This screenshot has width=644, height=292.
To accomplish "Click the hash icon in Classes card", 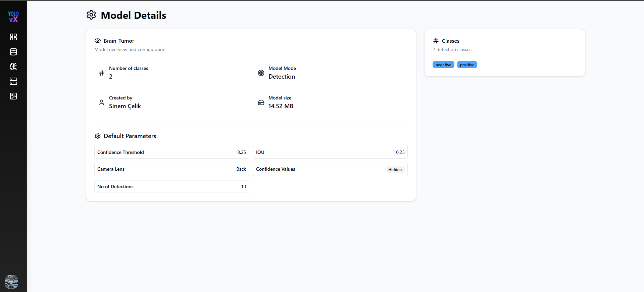I will (x=436, y=41).
